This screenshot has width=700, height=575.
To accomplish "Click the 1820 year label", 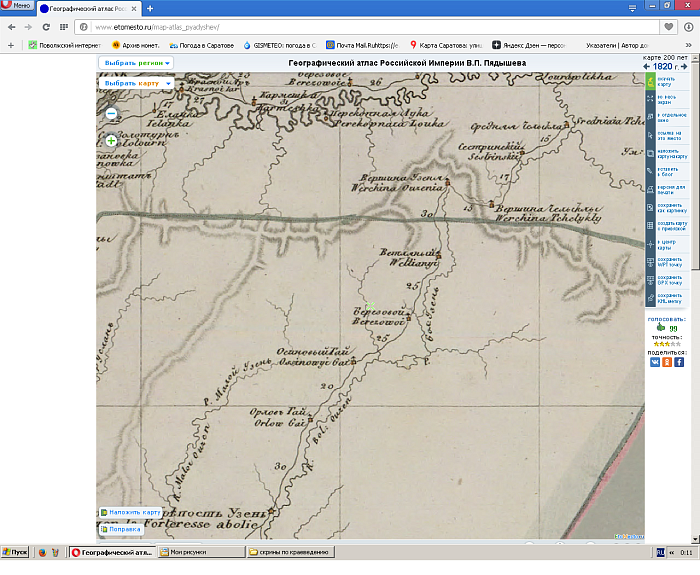I will point(662,67).
